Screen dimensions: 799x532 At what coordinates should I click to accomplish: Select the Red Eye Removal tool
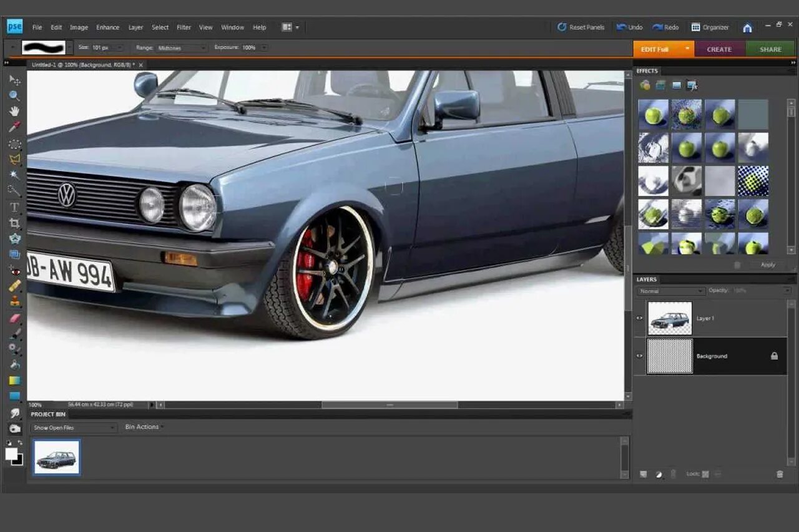click(x=14, y=270)
